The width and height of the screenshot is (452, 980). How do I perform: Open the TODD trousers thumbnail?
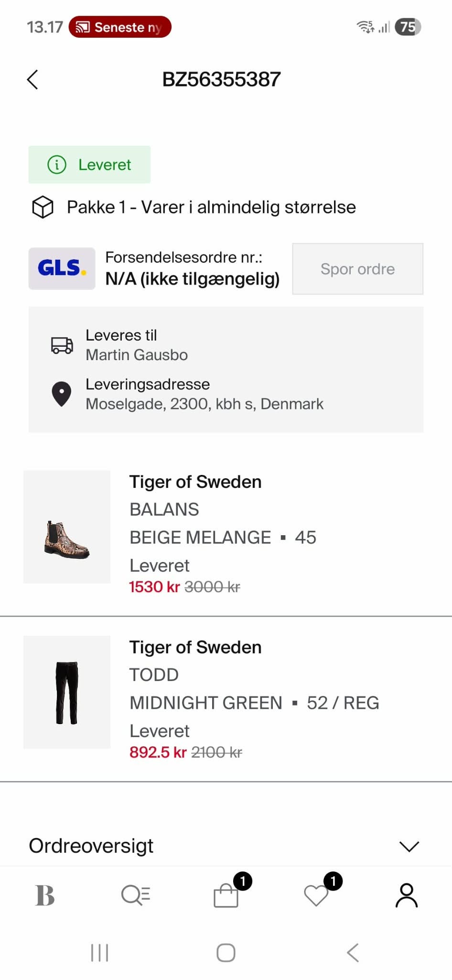pyautogui.click(x=67, y=692)
